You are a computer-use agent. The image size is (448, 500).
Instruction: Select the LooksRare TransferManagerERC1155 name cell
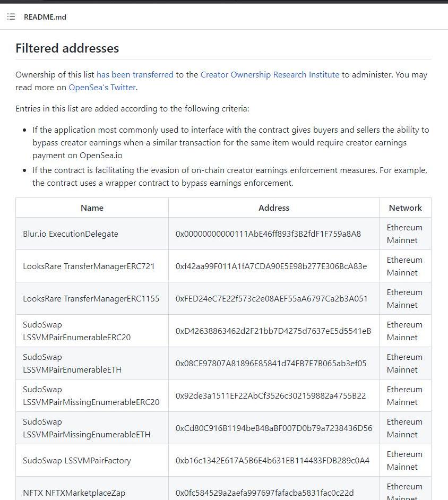[91, 299]
